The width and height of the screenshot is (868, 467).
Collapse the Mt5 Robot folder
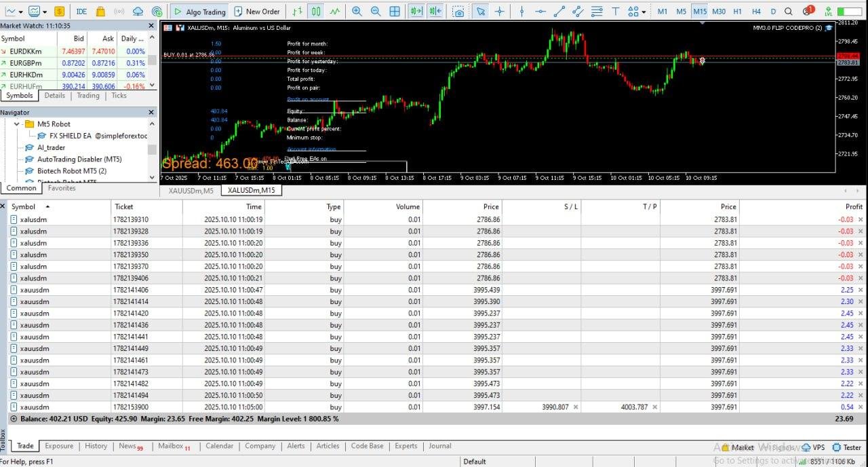point(17,124)
